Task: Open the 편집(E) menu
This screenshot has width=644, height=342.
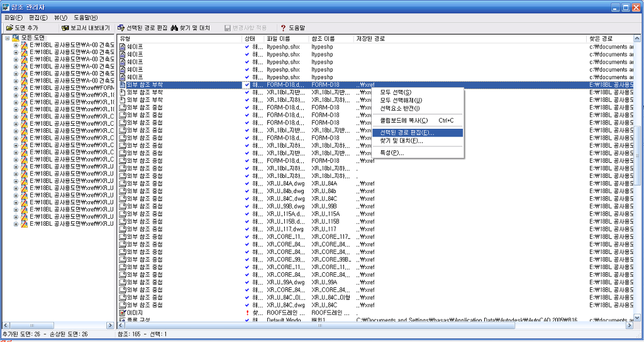Action: pyautogui.click(x=38, y=18)
